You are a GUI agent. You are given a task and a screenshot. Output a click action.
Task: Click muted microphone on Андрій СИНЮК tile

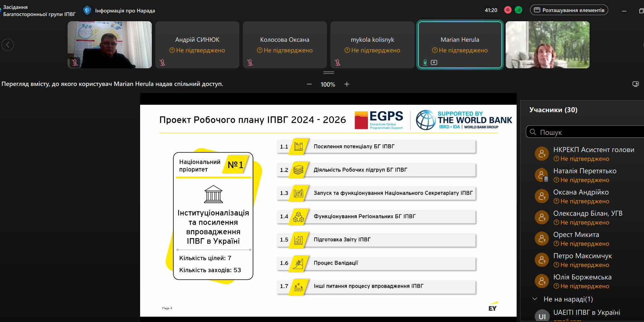coord(162,63)
